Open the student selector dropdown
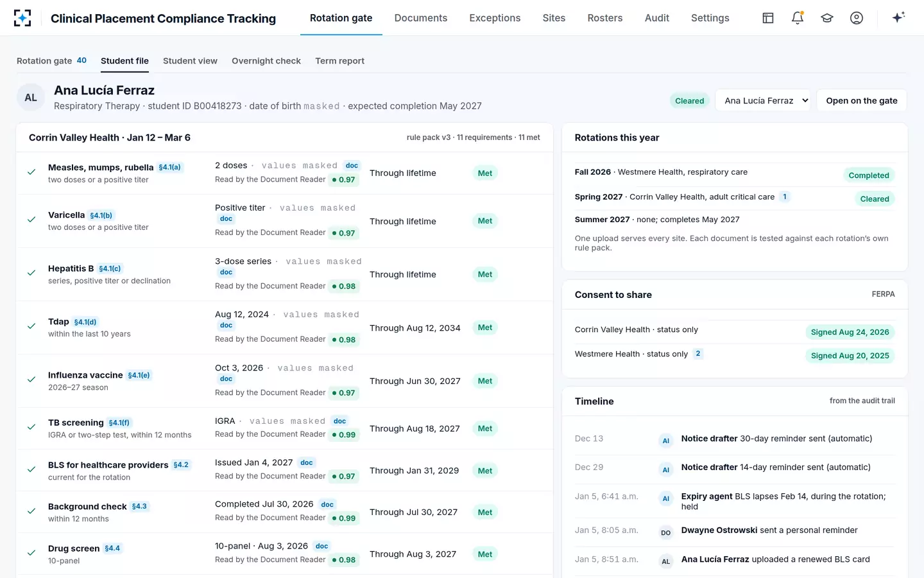Image resolution: width=924 pixels, height=578 pixels. point(764,100)
